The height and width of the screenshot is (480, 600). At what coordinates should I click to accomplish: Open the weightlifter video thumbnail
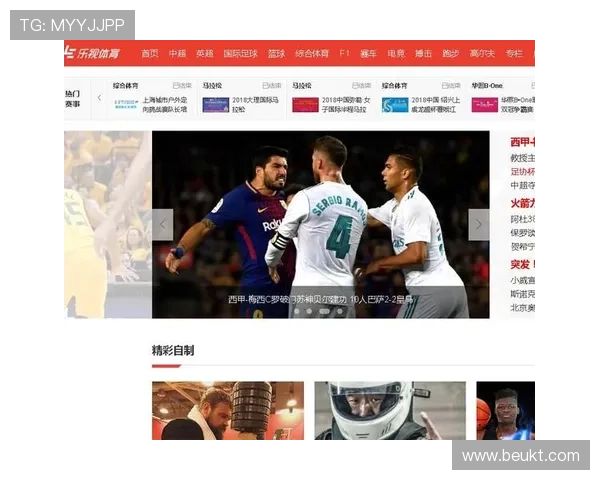click(x=228, y=410)
